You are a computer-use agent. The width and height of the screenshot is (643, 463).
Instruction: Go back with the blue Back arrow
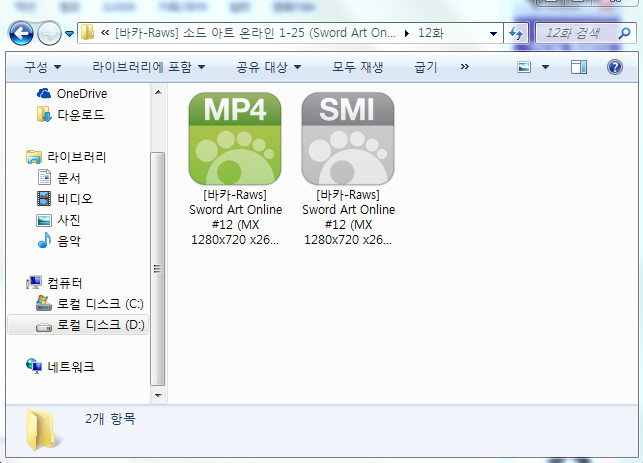(x=21, y=33)
